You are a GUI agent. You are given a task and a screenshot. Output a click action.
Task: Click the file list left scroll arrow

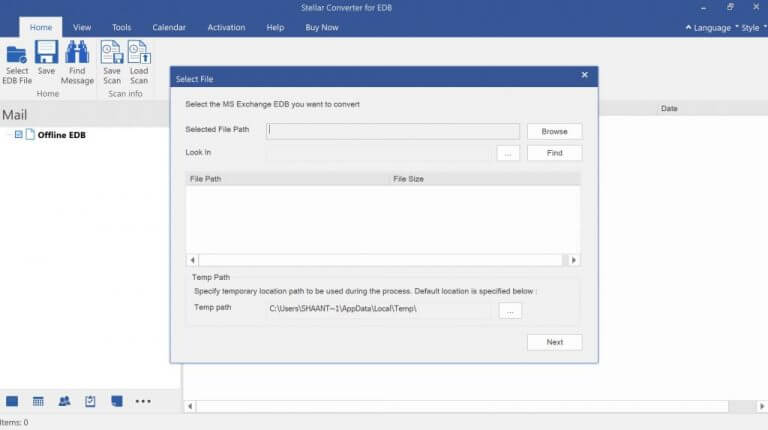pyautogui.click(x=192, y=260)
